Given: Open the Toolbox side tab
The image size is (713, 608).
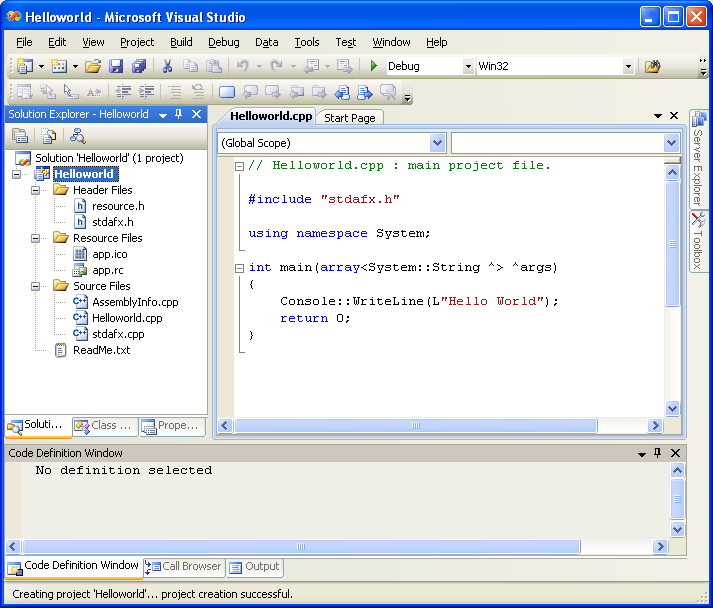Looking at the screenshot, I should coord(698,241).
